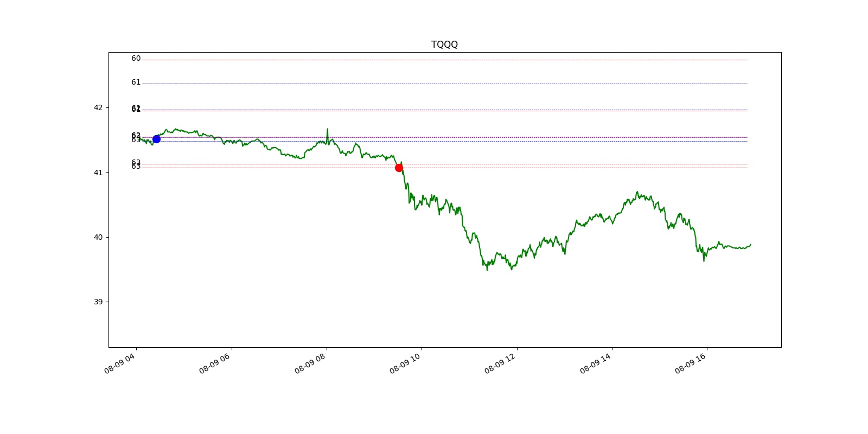Click the x-axis label 08-09 12

pyautogui.click(x=500, y=363)
